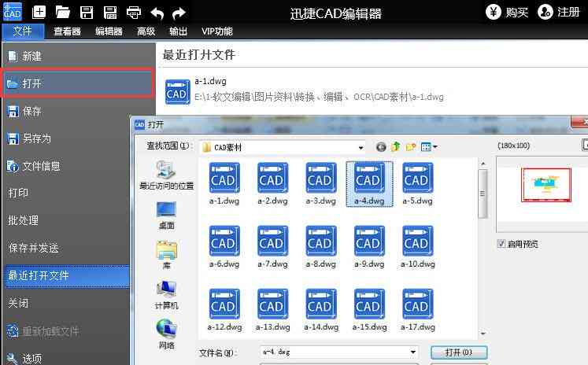This screenshot has height=365, width=588.
Task: Click scroll down arrow in file list
Action: (483, 334)
